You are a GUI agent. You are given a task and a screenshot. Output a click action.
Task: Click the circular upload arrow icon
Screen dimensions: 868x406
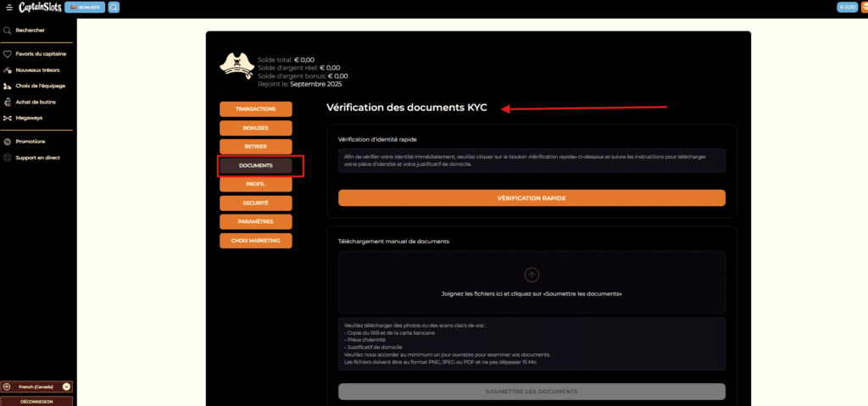tap(531, 274)
